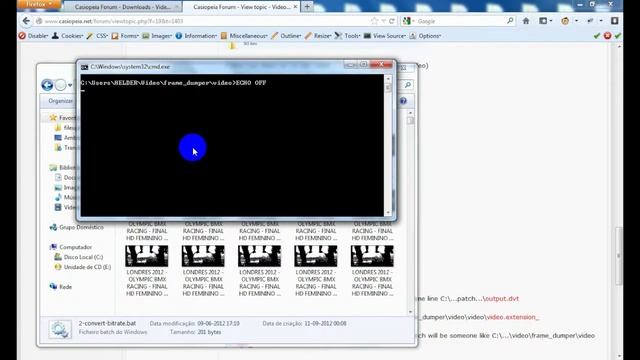Open the Organizar menu in Explorer

coord(60,101)
